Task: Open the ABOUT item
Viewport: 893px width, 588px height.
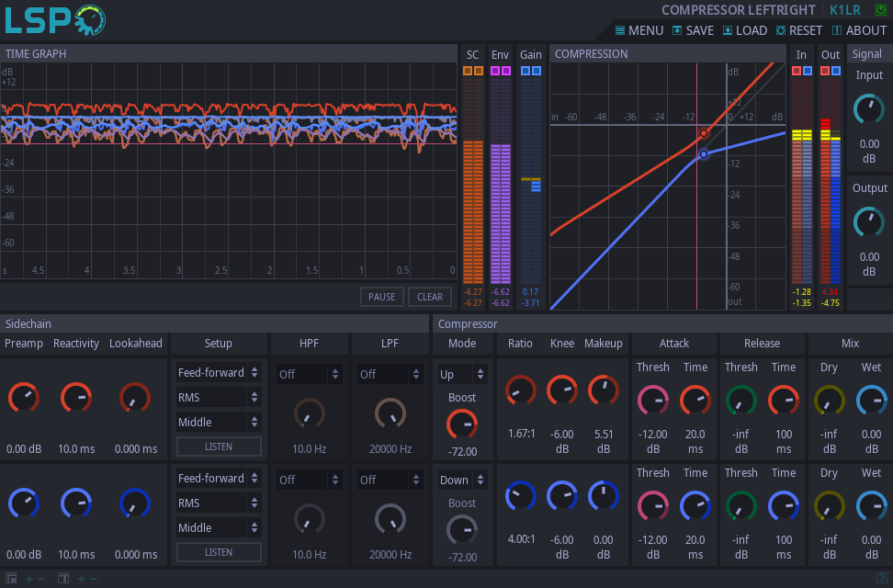Action: tap(859, 30)
